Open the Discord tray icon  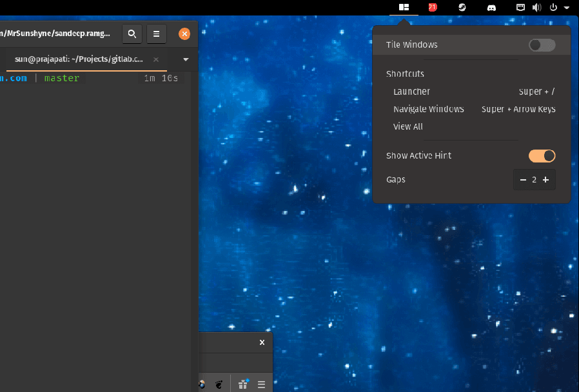(x=491, y=7)
